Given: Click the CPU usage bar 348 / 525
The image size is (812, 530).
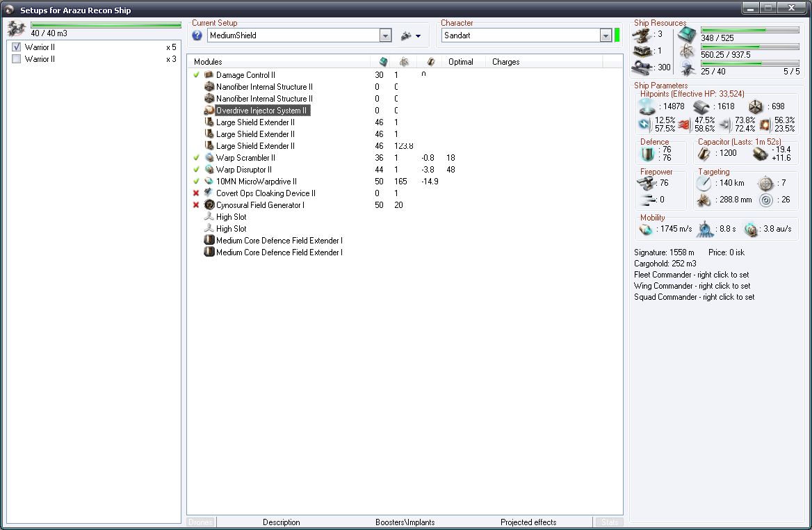Looking at the screenshot, I should pos(749,30).
